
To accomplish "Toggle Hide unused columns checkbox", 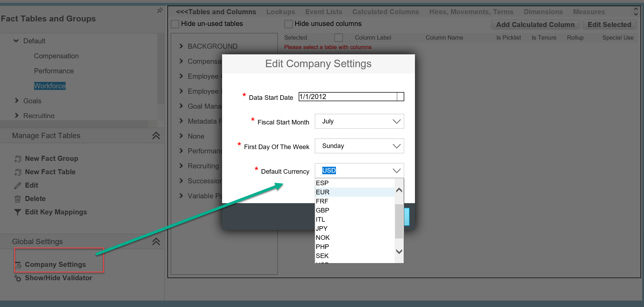I will point(289,24).
